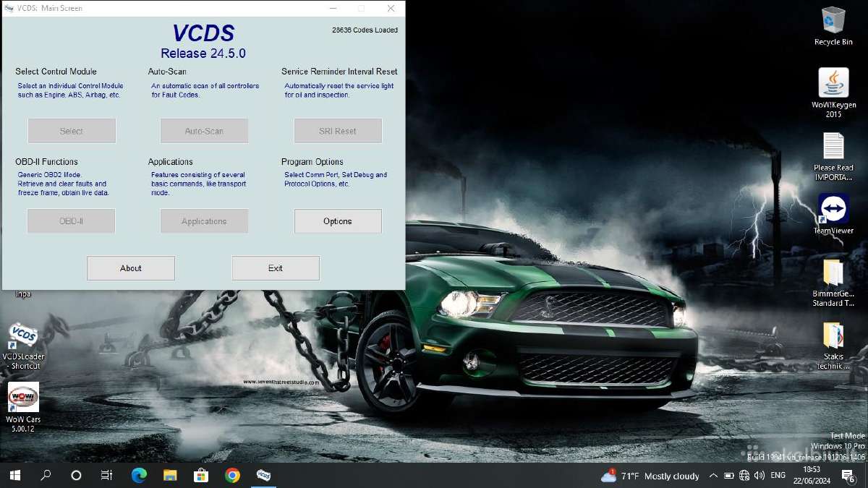
Task: Open File Explorer from the taskbar
Action: (x=170, y=475)
